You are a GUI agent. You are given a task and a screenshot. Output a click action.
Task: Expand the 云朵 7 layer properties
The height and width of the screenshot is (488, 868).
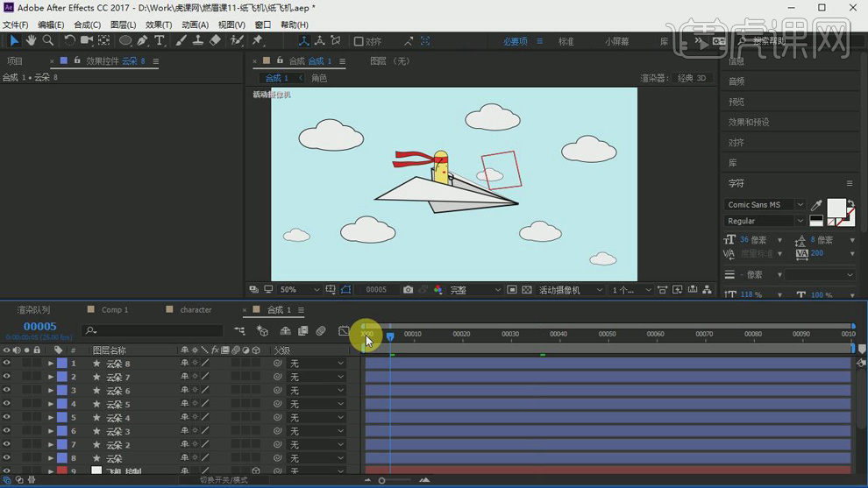tap(50, 377)
